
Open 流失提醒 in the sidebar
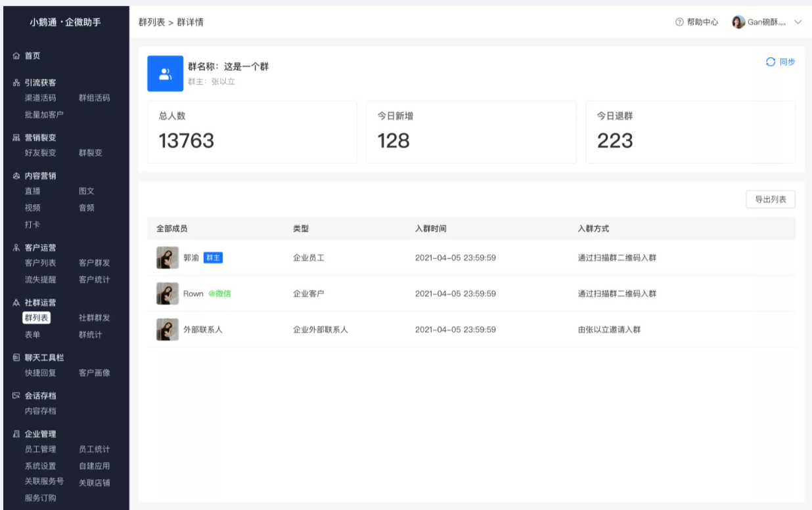pyautogui.click(x=41, y=280)
